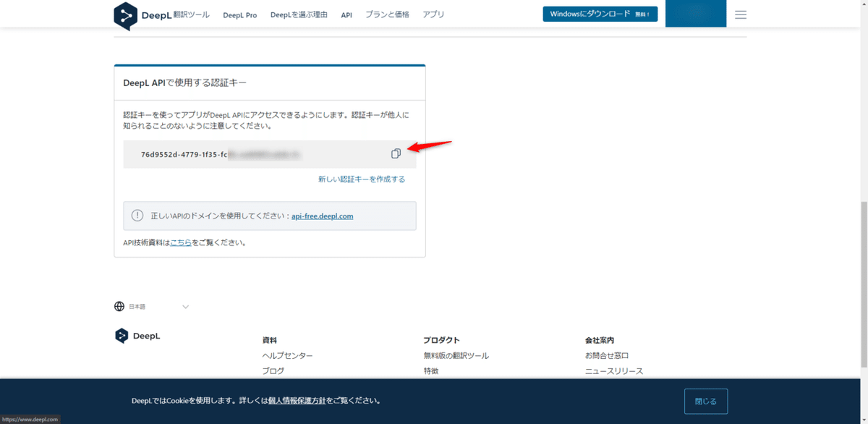Click 新しい認証キーを作成する link
Image resolution: width=868 pixels, height=424 pixels.
(x=362, y=179)
